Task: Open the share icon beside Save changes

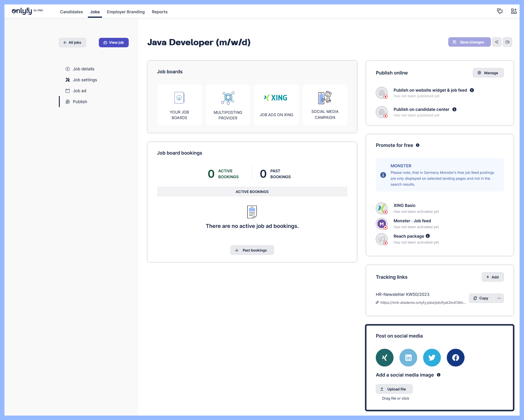Action: point(496,42)
